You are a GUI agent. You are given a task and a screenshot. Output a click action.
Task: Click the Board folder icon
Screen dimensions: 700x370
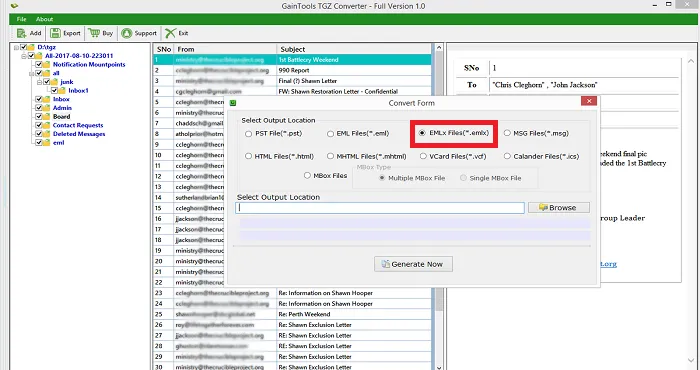(x=46, y=116)
